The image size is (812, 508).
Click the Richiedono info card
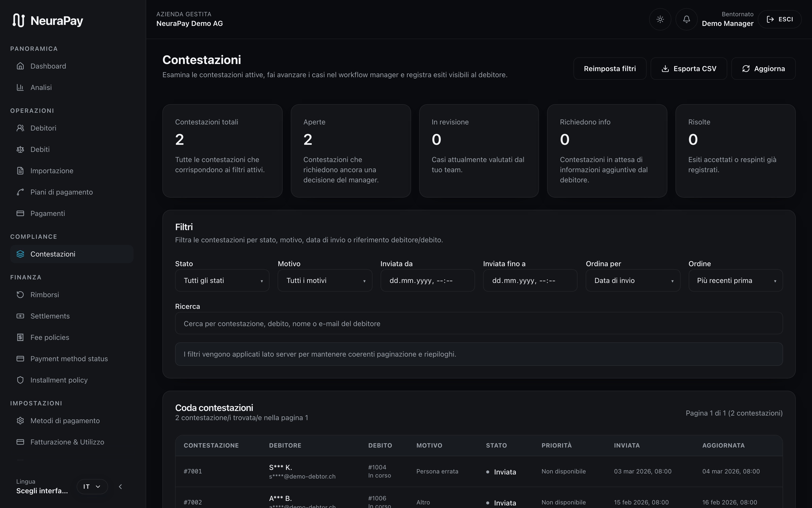click(607, 151)
